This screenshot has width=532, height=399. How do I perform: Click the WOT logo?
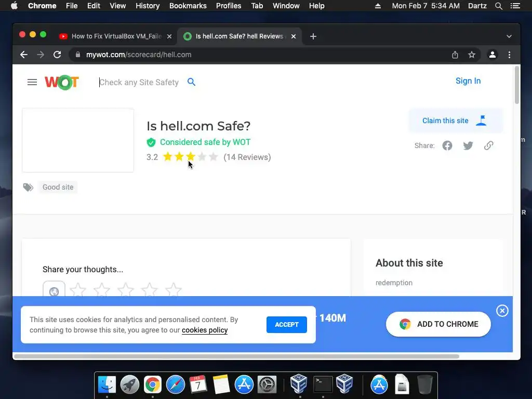coord(62,82)
